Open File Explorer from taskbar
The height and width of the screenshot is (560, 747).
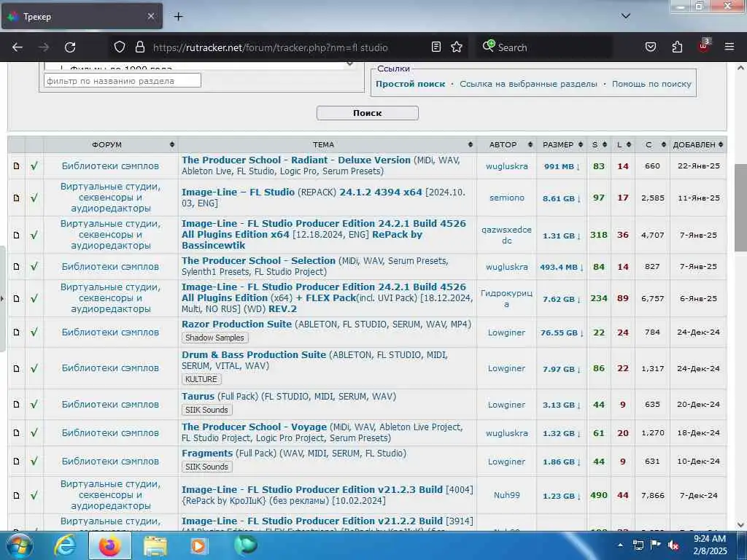[155, 546]
